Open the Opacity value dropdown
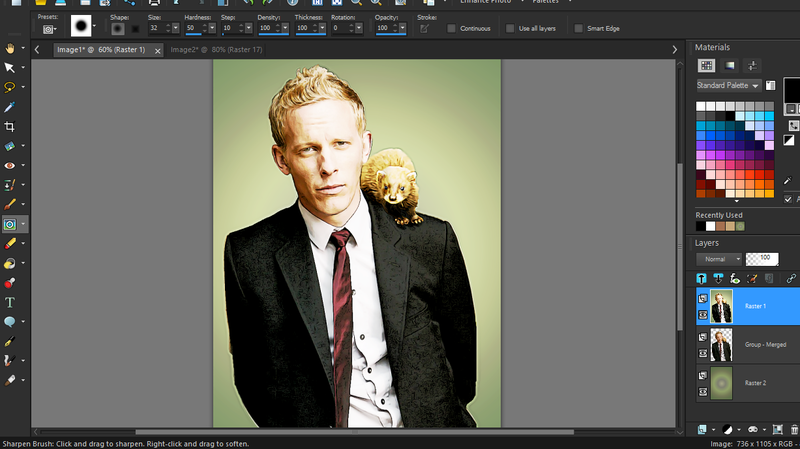This screenshot has height=449, width=800. [x=403, y=28]
